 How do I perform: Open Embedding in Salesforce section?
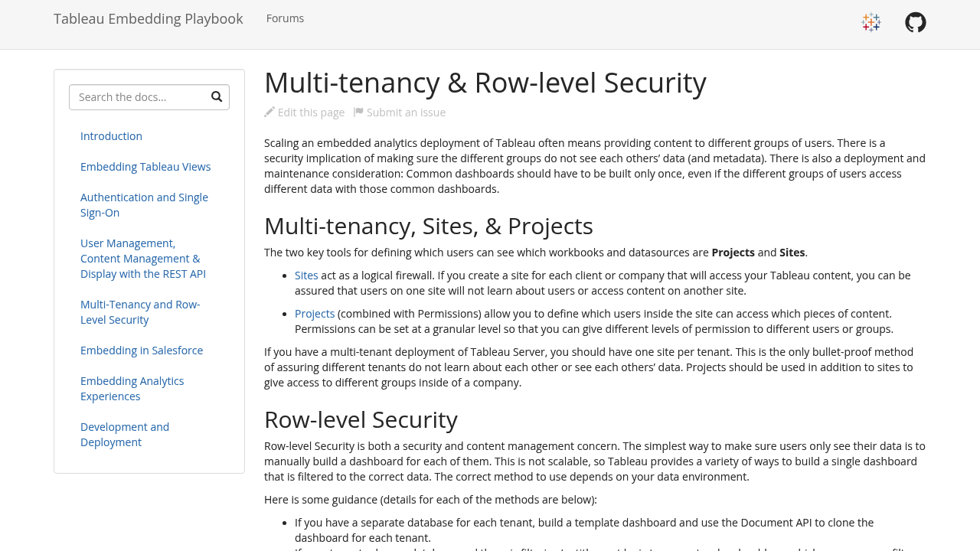coord(142,350)
